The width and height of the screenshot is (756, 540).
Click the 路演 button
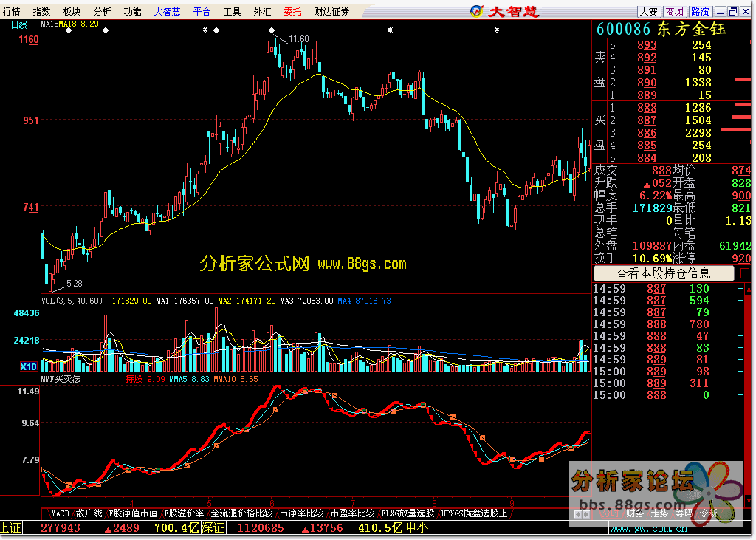point(700,12)
